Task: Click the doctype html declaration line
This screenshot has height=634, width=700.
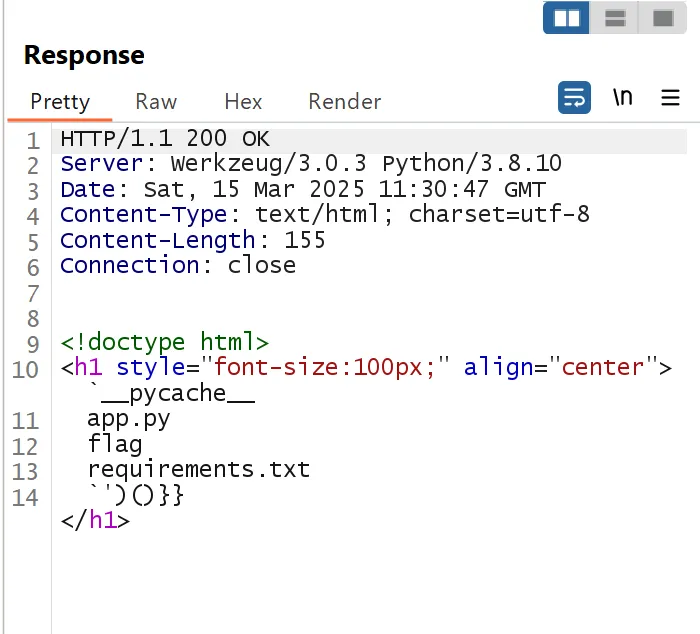Action: tap(164, 342)
